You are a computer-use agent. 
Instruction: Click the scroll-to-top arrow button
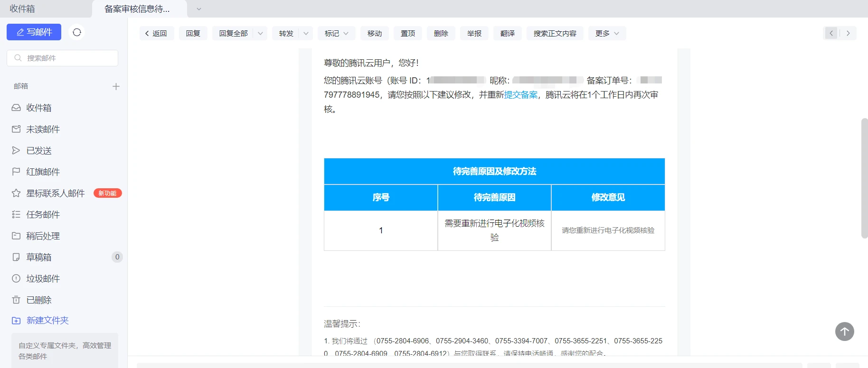click(844, 331)
